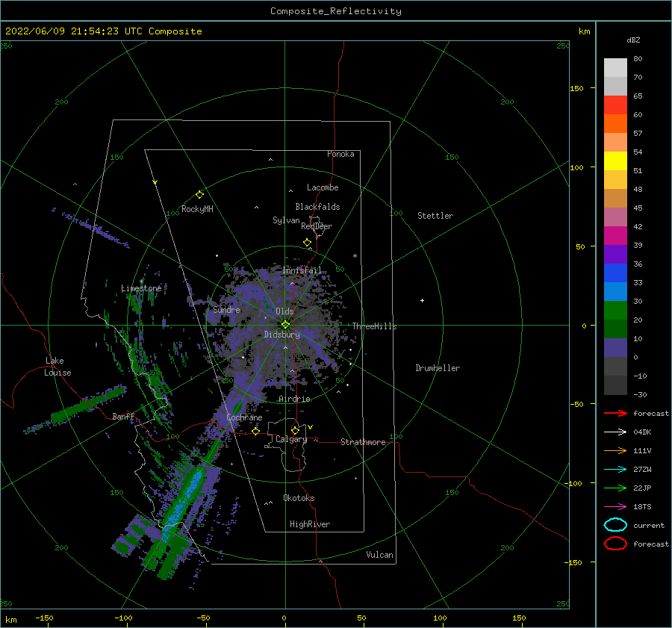Screen dimensions: 672x628
Task: Click the Innisfail city label
Action: point(302,270)
